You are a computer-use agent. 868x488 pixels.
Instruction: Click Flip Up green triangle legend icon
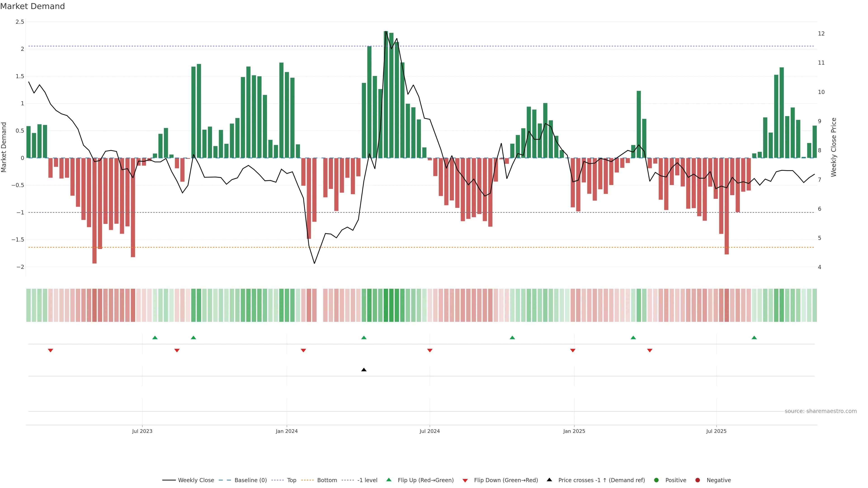coord(389,480)
